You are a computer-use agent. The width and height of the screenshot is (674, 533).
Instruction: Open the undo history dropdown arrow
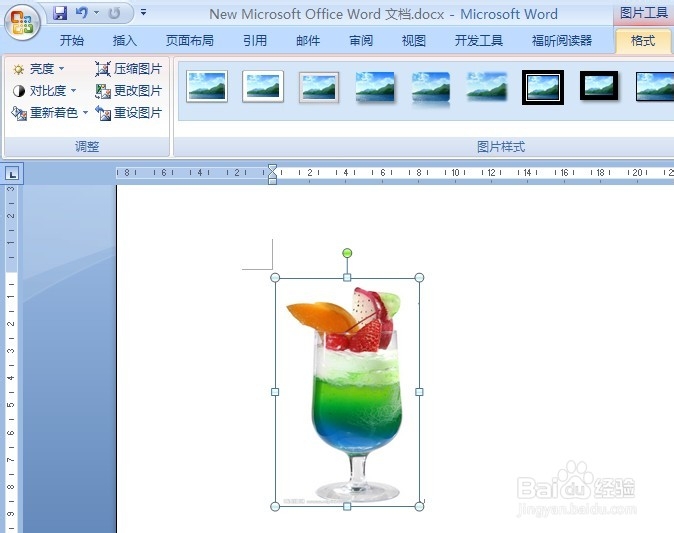click(97, 13)
